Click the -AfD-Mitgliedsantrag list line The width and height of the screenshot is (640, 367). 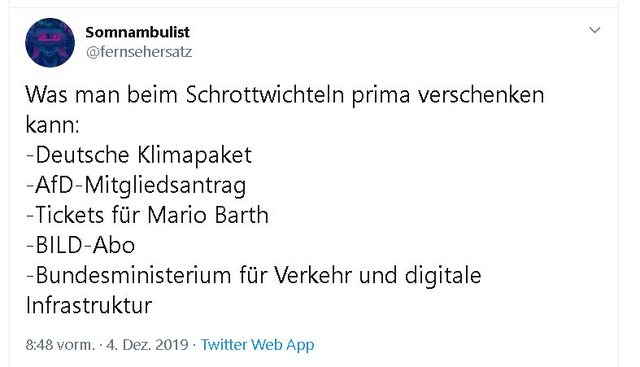click(136, 185)
